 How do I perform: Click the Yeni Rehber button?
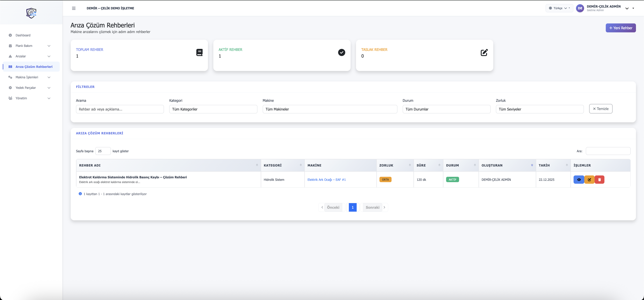click(621, 28)
